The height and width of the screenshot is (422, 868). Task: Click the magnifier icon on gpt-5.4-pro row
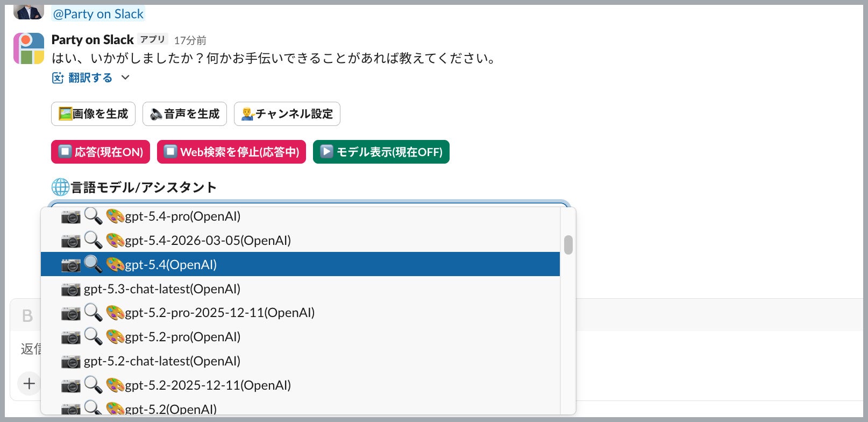[x=93, y=216]
